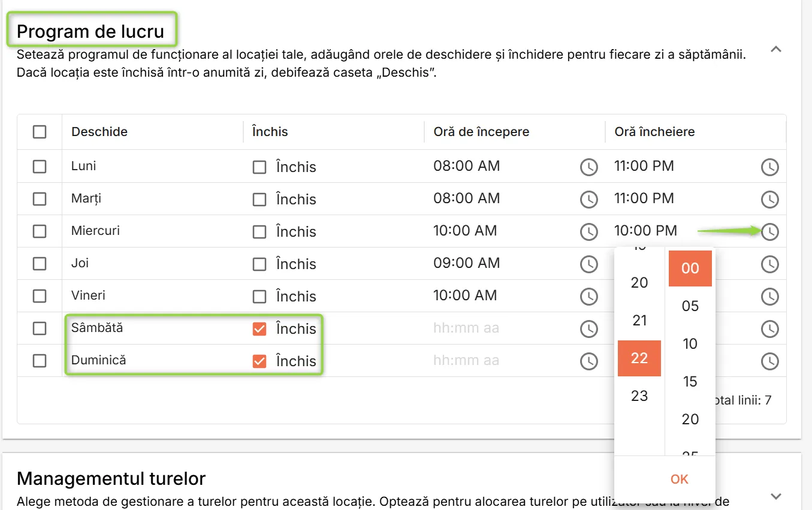This screenshot has width=812, height=510.
Task: Choose hour 21 in the time picker
Action: pos(639,321)
